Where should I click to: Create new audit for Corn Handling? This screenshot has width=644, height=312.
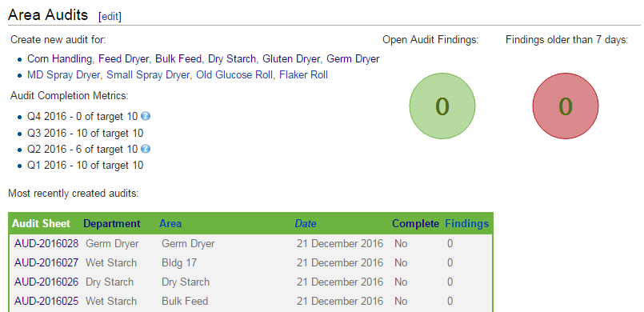(x=59, y=59)
